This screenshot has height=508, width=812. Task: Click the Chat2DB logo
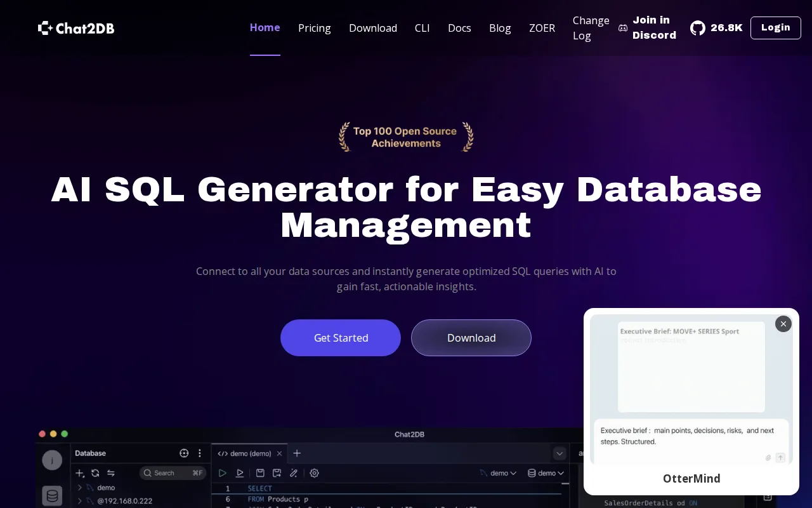tap(76, 28)
